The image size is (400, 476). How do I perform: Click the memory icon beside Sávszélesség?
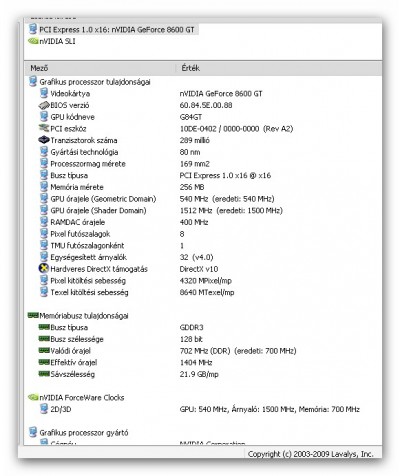tap(44, 374)
